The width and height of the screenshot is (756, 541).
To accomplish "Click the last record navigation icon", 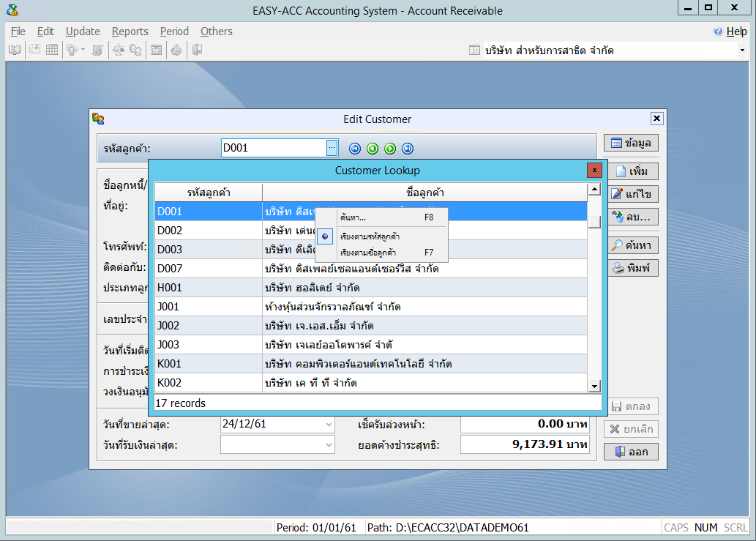I will 408,149.
